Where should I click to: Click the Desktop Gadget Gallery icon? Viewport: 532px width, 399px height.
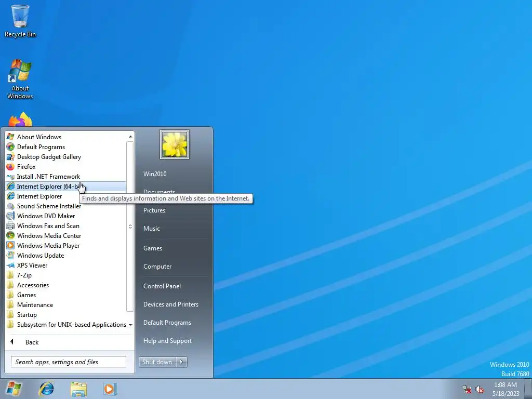pyautogui.click(x=10, y=156)
